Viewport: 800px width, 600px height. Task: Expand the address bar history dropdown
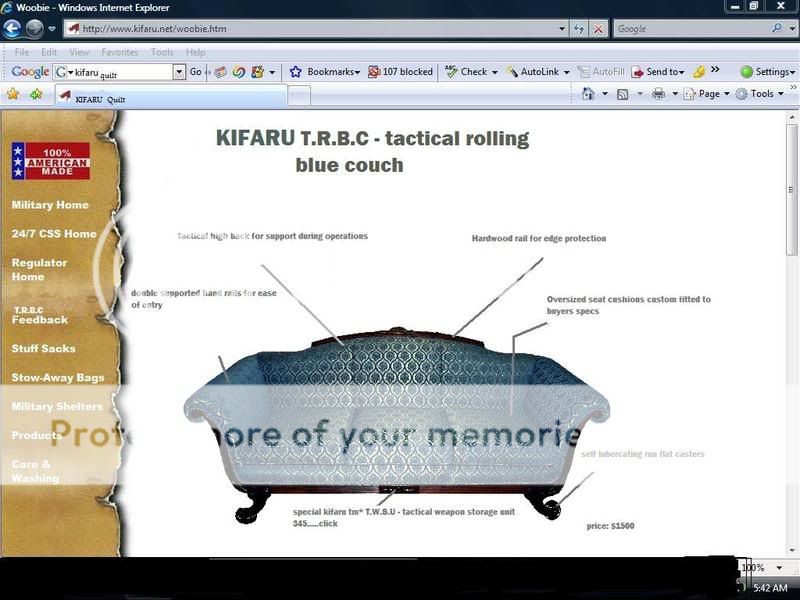[561, 29]
